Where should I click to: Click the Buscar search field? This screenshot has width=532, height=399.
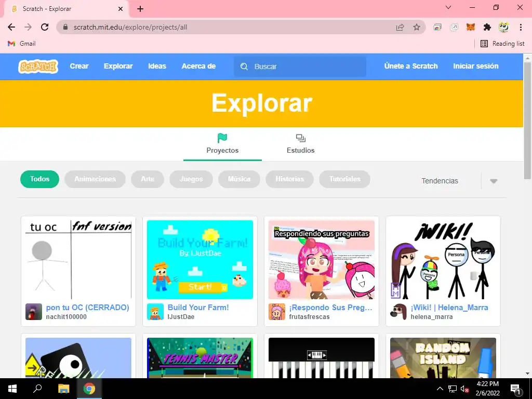tap(300, 66)
